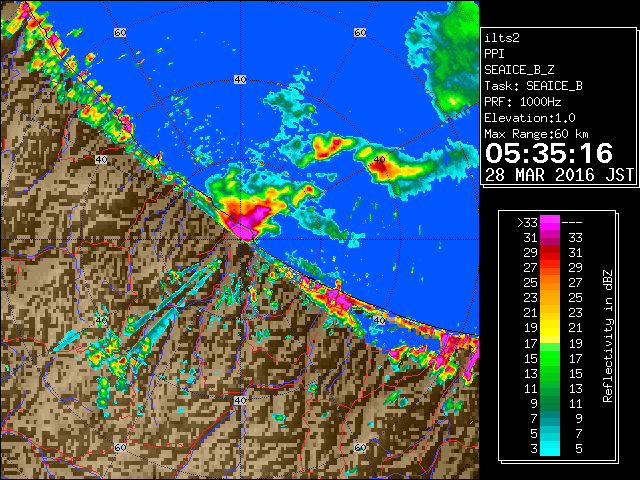Image resolution: width=640 pixels, height=480 pixels.
Task: Pick the magenta swatch atop the color bar
Action: [x=550, y=223]
